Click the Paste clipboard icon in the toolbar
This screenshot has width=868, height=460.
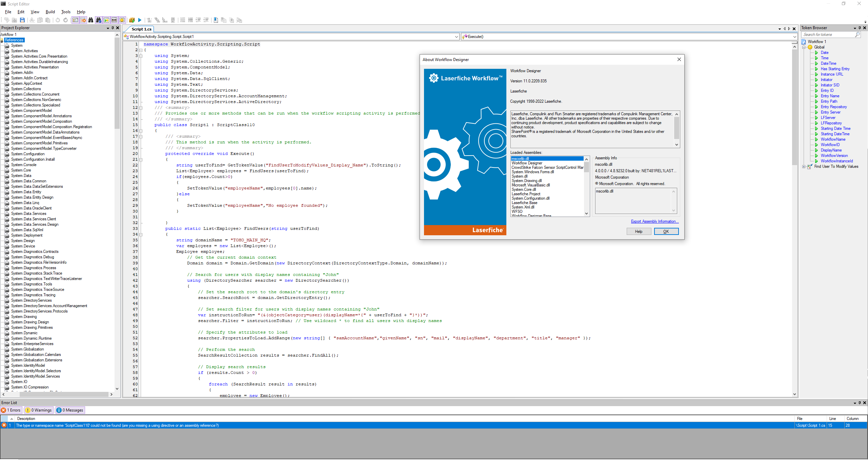click(48, 20)
